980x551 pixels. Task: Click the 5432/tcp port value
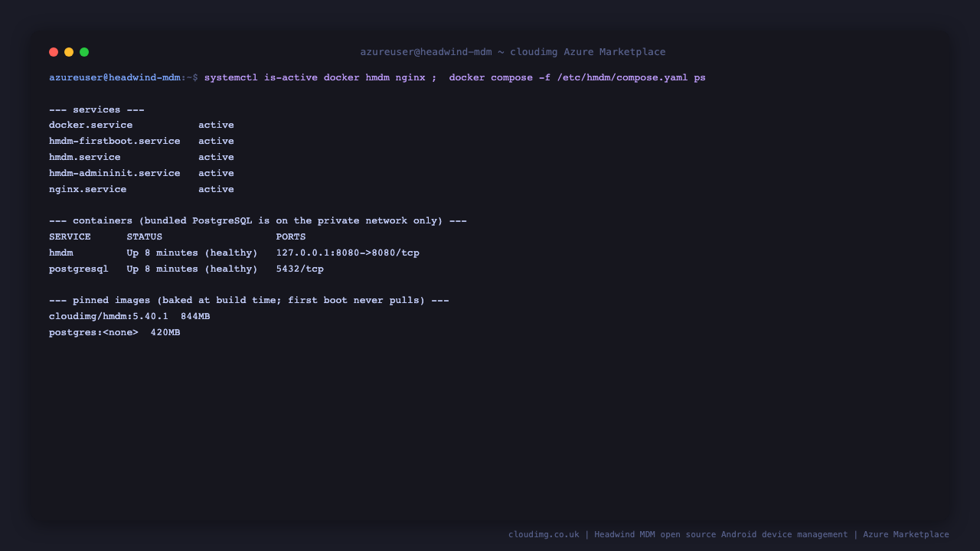[300, 269]
